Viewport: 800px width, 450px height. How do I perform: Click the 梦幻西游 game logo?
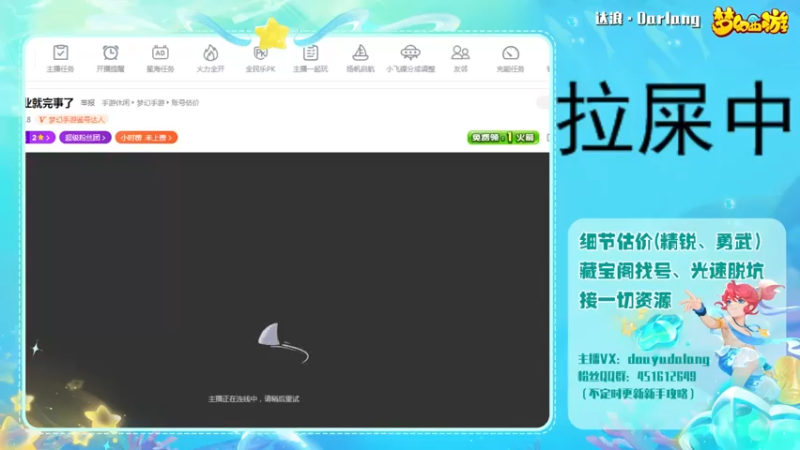pyautogui.click(x=749, y=21)
